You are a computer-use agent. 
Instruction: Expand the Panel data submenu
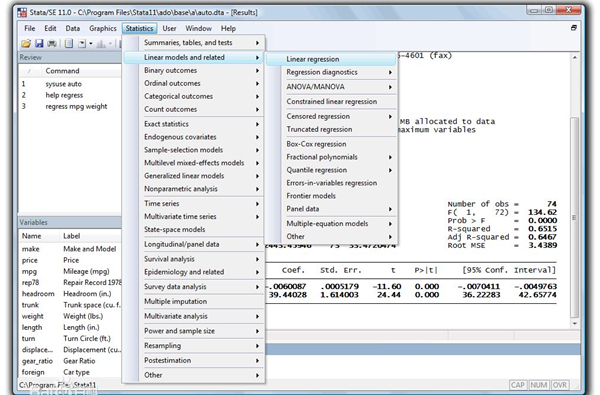point(331,209)
